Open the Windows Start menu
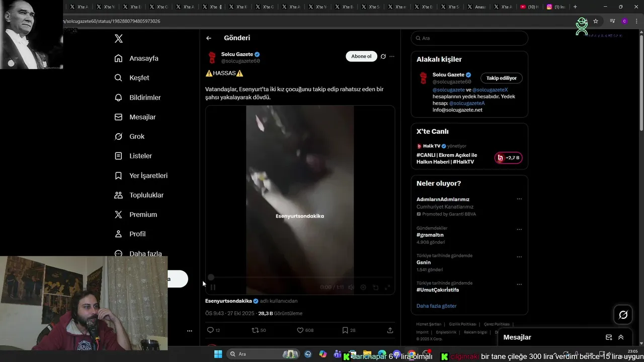This screenshot has height=362, width=644. click(x=218, y=354)
